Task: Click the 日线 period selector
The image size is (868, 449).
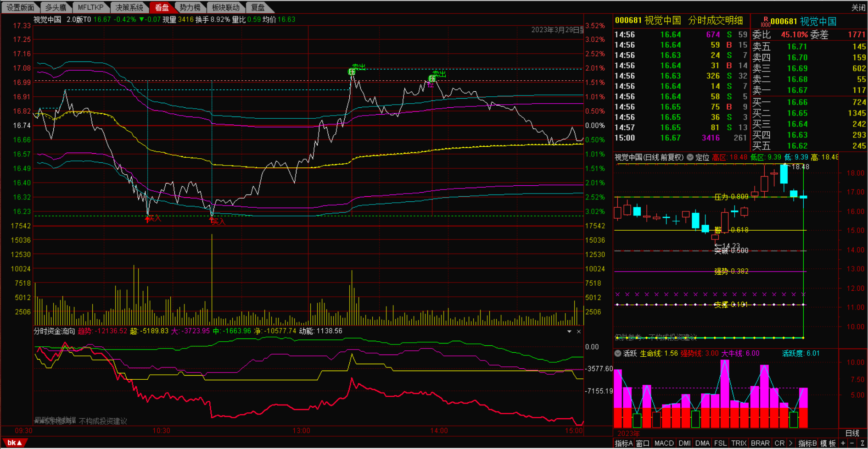Action: pyautogui.click(x=852, y=433)
